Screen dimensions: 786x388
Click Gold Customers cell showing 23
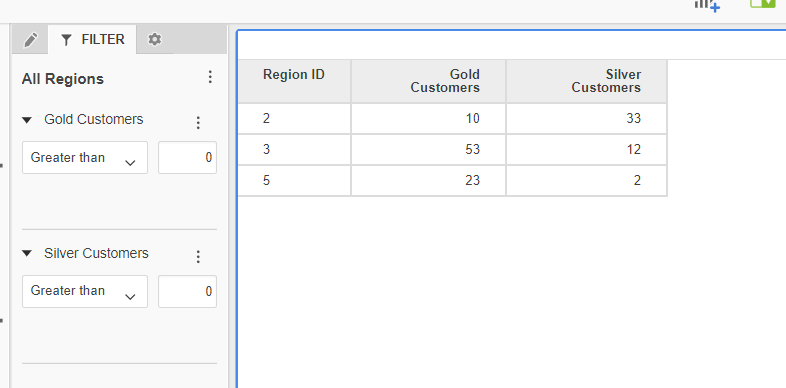(429, 180)
